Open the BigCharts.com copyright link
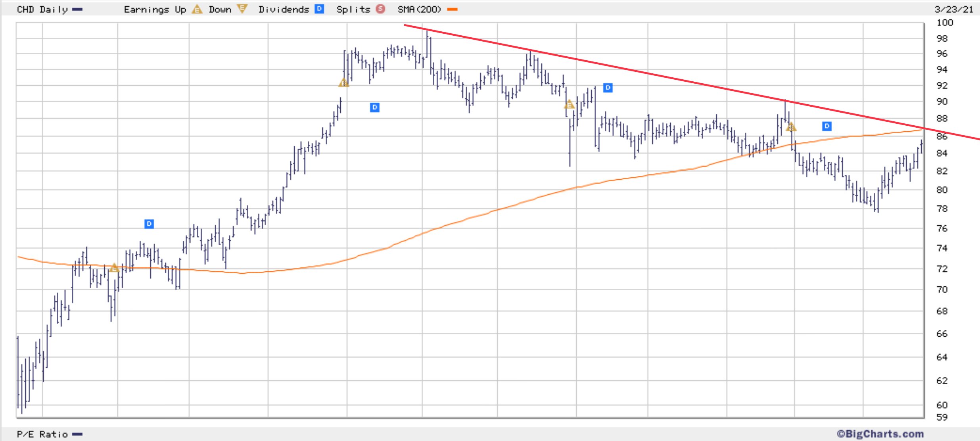The height and width of the screenshot is (441, 980). point(880,434)
